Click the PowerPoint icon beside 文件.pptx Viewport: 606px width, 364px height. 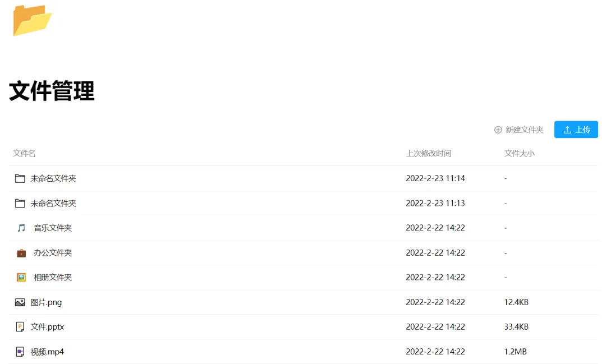(x=20, y=327)
